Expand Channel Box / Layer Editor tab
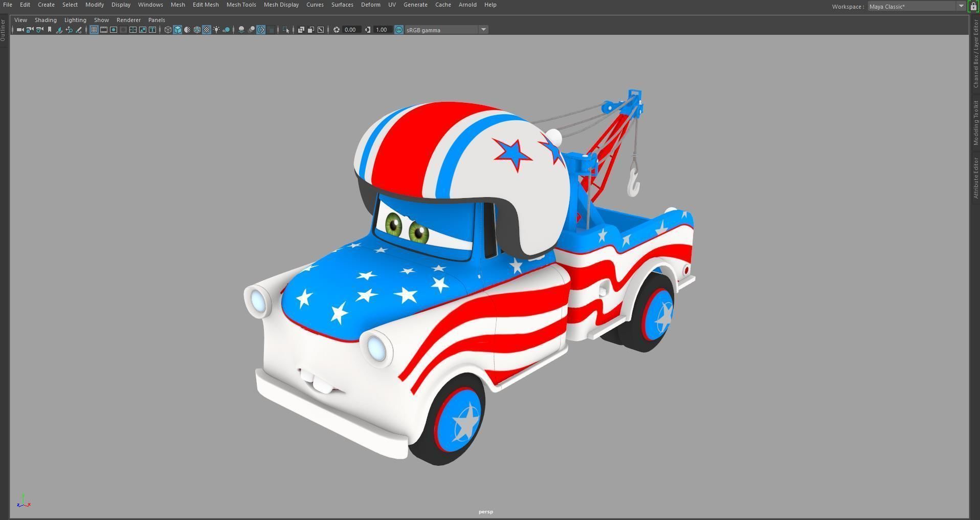This screenshot has width=980, height=520. point(976,54)
